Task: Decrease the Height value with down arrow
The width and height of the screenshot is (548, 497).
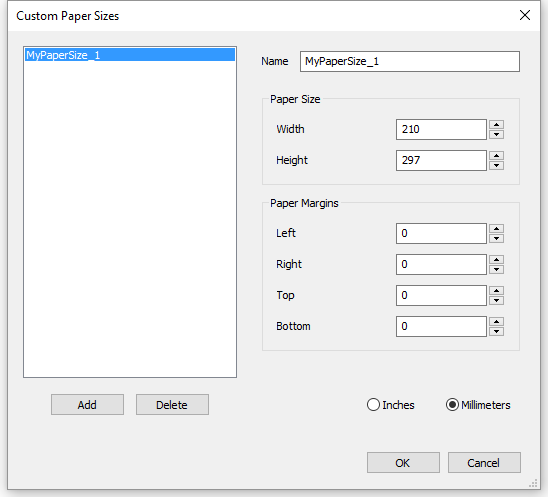Action: click(x=496, y=165)
